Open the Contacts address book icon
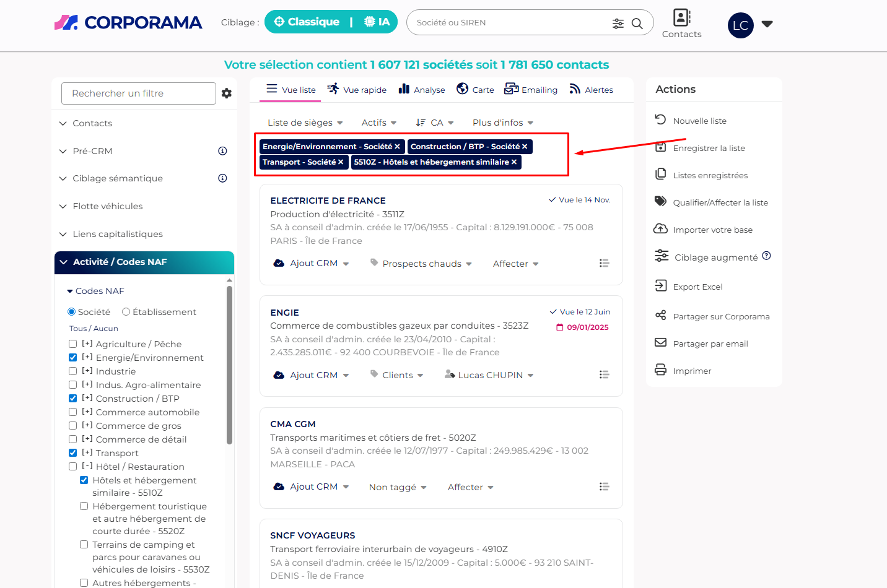 681,17
